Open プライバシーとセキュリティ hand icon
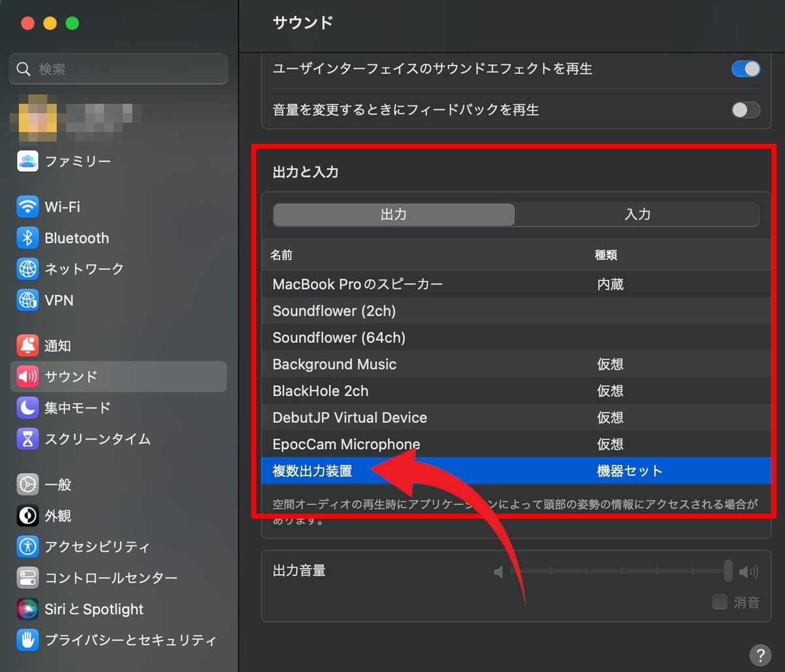The image size is (785, 672). pos(27,640)
